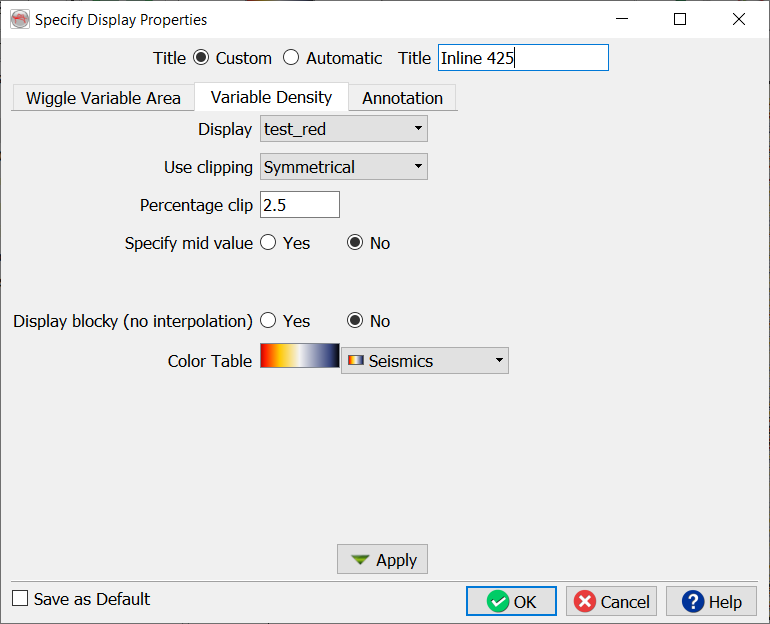Open the Display test_red dropdown
This screenshot has height=624, width=770.
[343, 129]
